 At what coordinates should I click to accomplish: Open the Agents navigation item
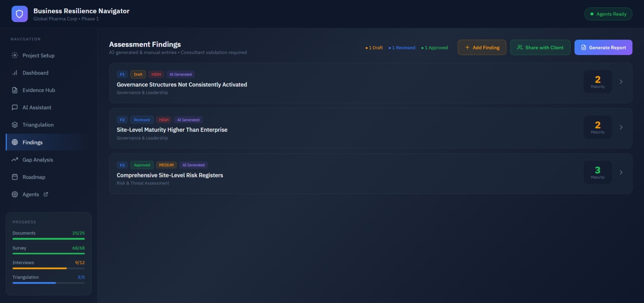[x=30, y=195]
